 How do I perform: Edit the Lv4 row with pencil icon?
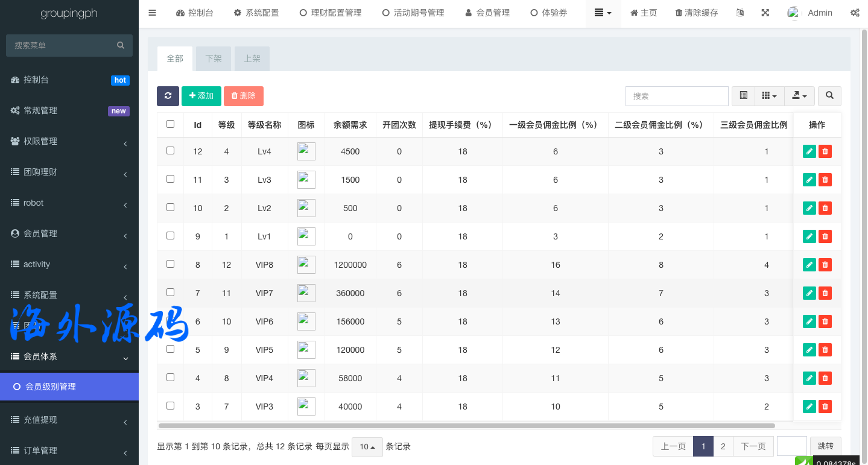(x=809, y=151)
